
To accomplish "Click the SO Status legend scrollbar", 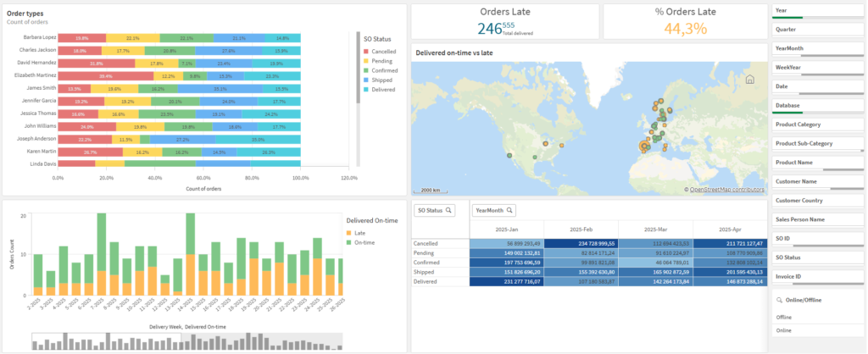I will pos(357,69).
